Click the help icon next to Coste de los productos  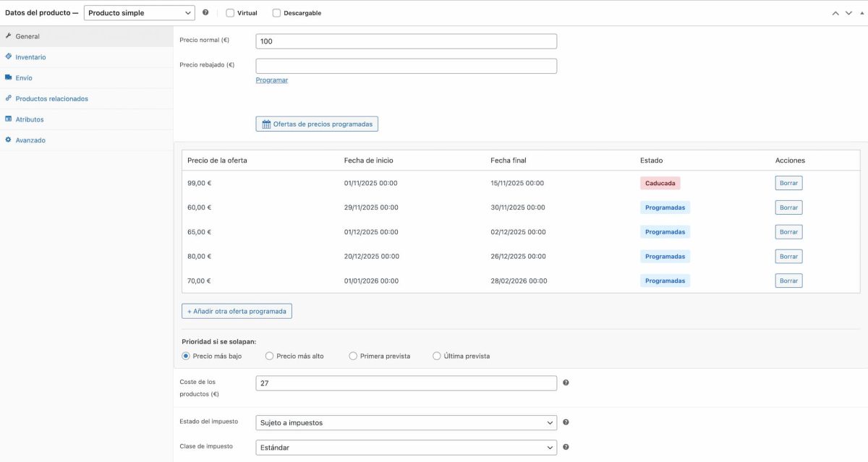(x=566, y=382)
